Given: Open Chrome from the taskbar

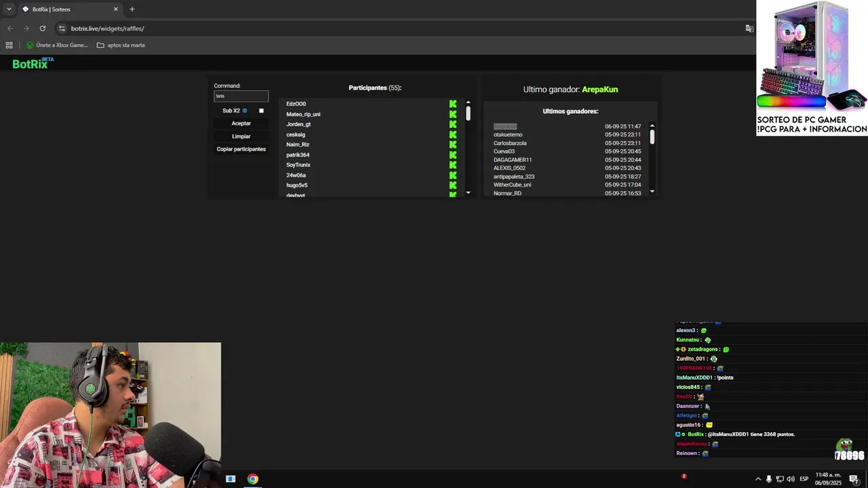Looking at the screenshot, I should pos(252,479).
